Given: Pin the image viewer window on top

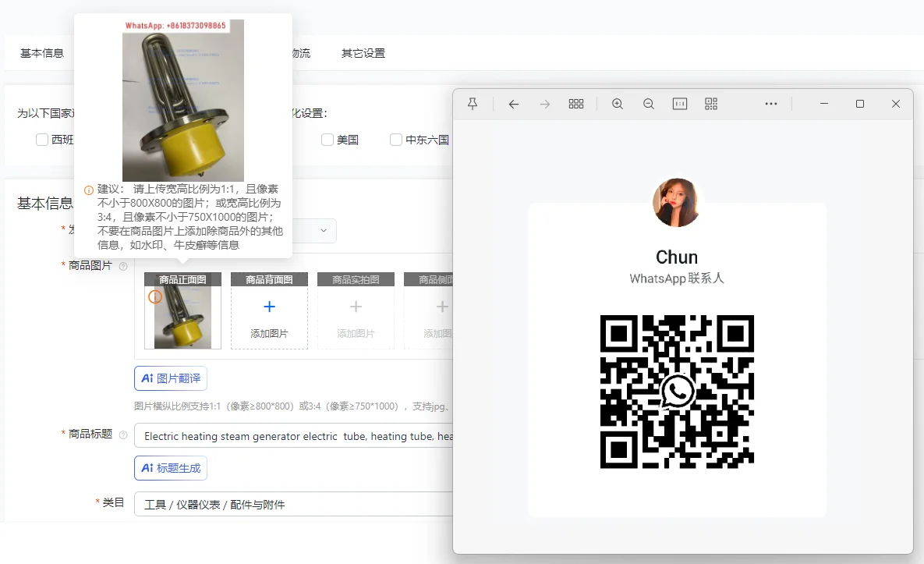Looking at the screenshot, I should pyautogui.click(x=473, y=104).
